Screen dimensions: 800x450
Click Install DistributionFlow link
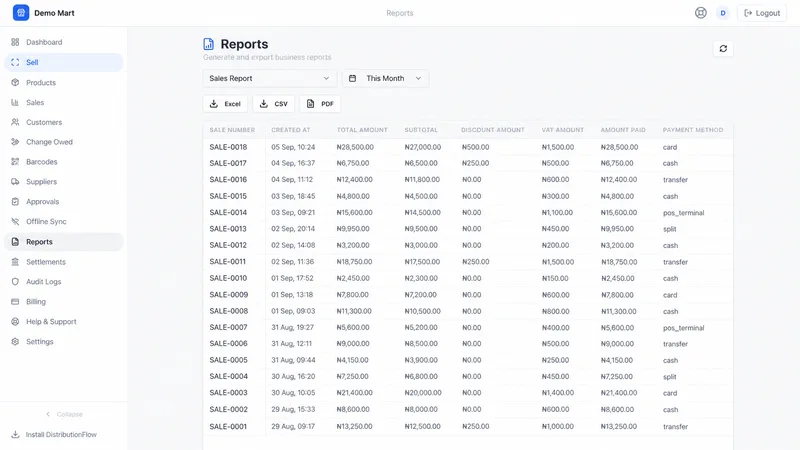coord(61,434)
